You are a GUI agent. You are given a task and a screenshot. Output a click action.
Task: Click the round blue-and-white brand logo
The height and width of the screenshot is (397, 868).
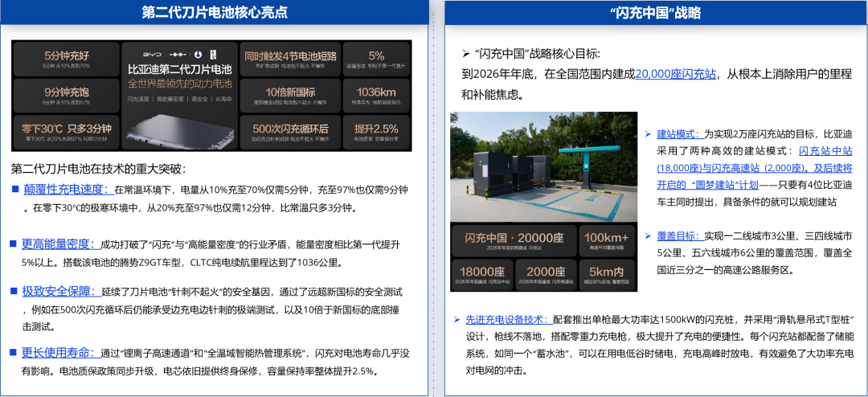coord(199,55)
